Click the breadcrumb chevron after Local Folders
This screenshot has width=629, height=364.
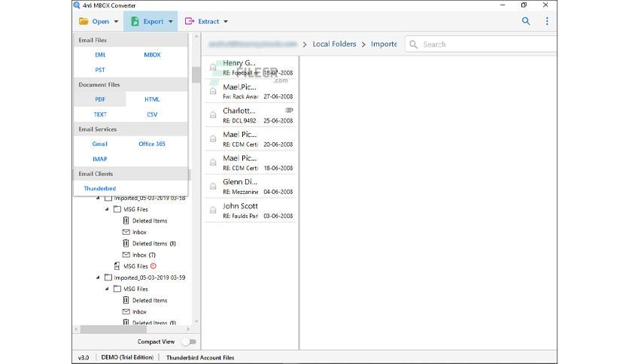(363, 44)
